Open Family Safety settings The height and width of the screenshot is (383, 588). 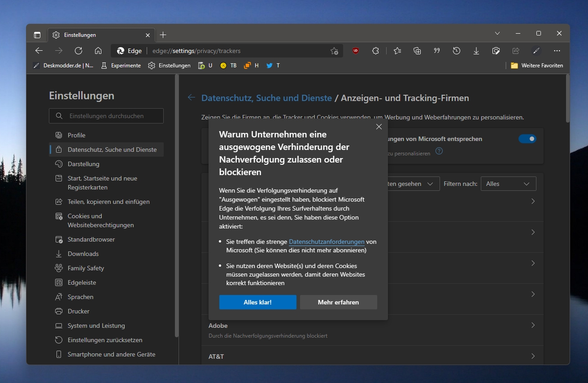[106, 268]
